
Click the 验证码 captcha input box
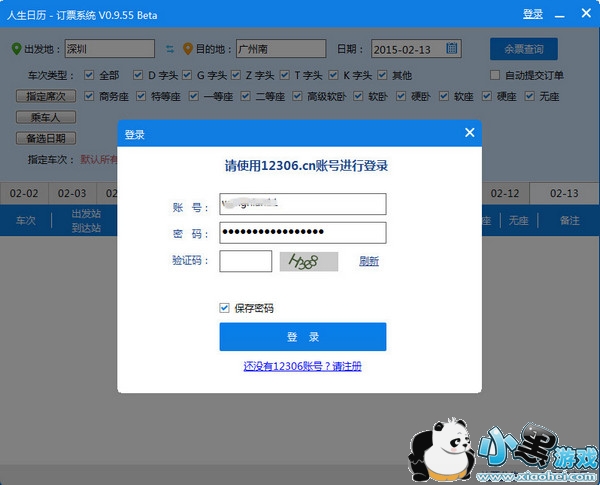click(246, 261)
